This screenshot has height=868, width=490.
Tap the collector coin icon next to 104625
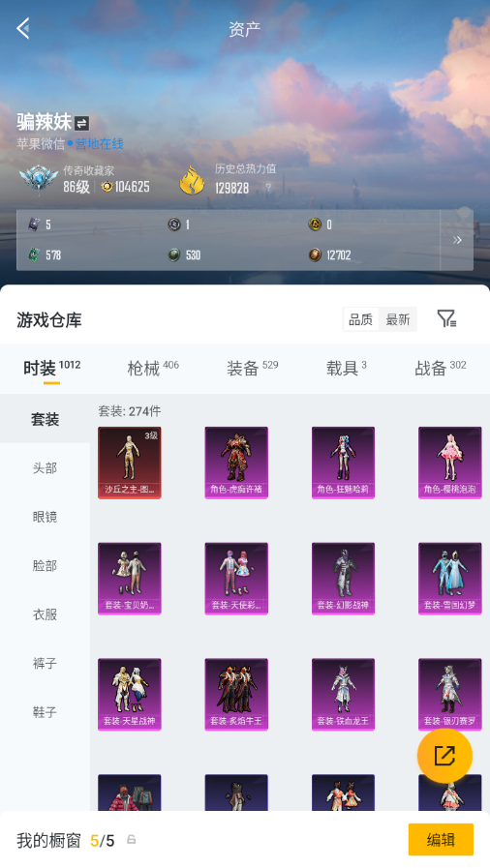pyautogui.click(x=107, y=187)
